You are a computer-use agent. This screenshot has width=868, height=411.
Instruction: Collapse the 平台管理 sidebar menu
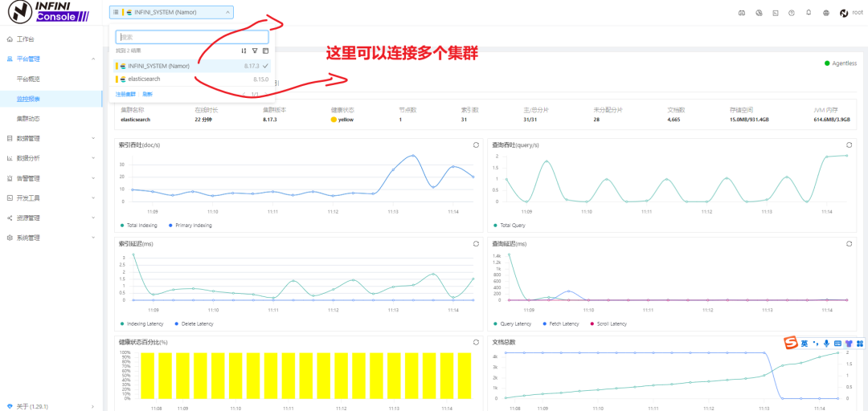92,59
